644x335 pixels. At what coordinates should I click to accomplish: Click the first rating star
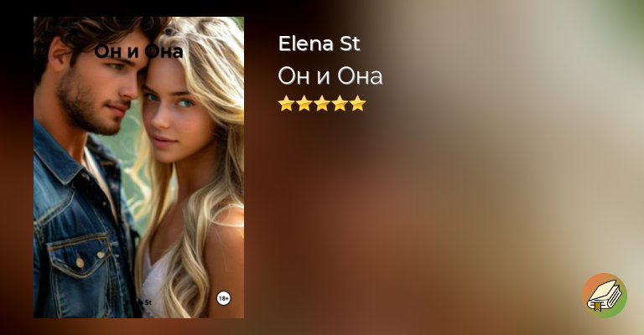286,103
